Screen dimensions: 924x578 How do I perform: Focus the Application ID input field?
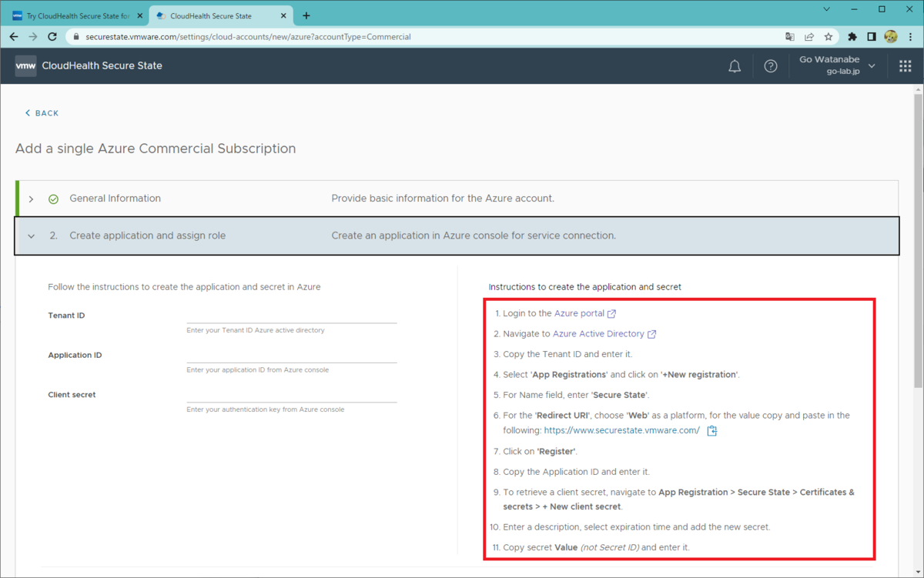coord(292,355)
